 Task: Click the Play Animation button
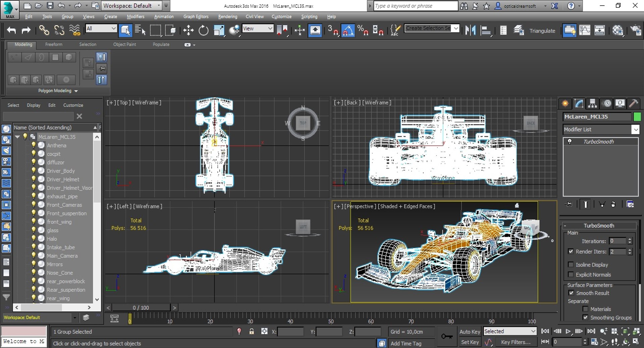pos(568,331)
